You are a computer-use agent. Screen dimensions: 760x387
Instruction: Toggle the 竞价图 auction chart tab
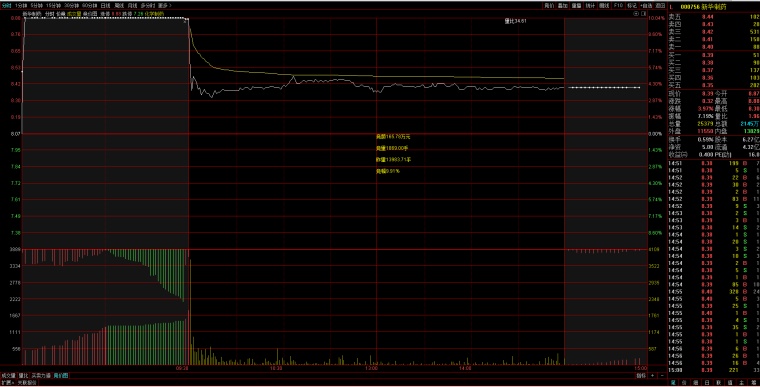pos(61,375)
